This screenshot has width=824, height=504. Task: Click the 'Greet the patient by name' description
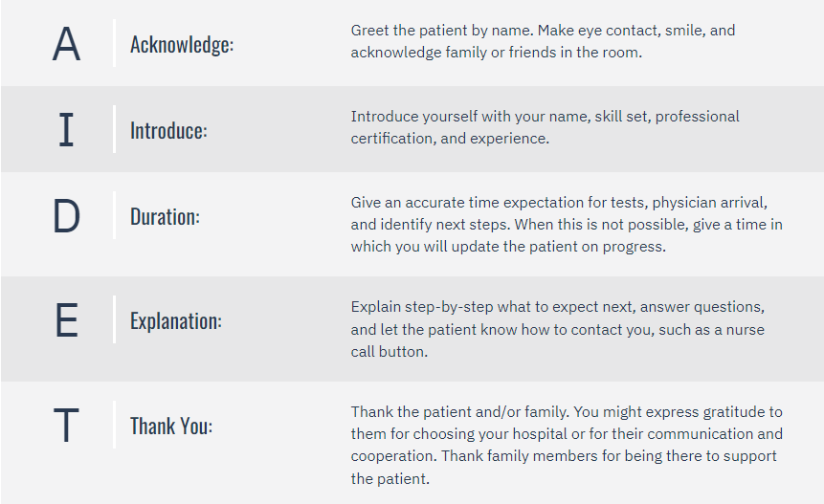[x=543, y=41]
